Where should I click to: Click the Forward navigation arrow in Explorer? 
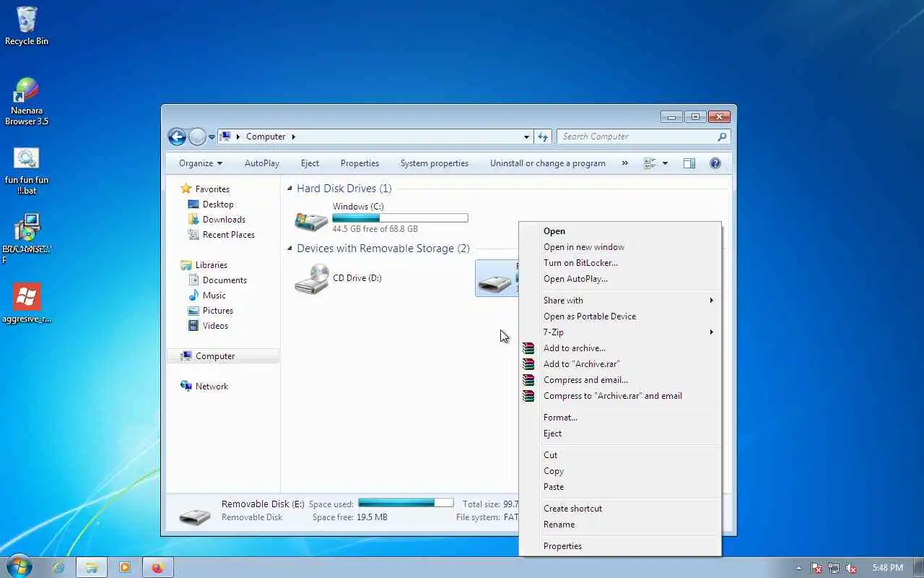pos(197,137)
